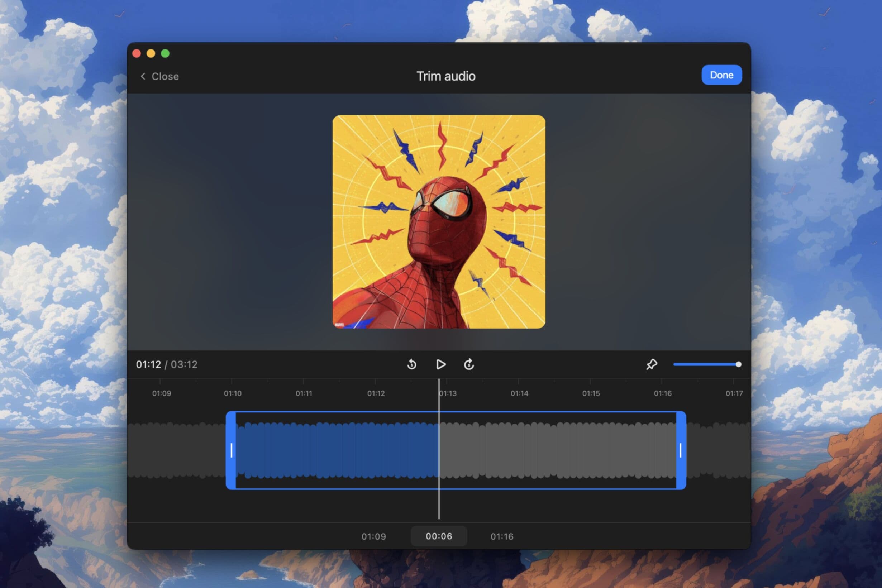Click the 01:16 end time at bottom
This screenshot has width=882, height=588.
(502, 537)
